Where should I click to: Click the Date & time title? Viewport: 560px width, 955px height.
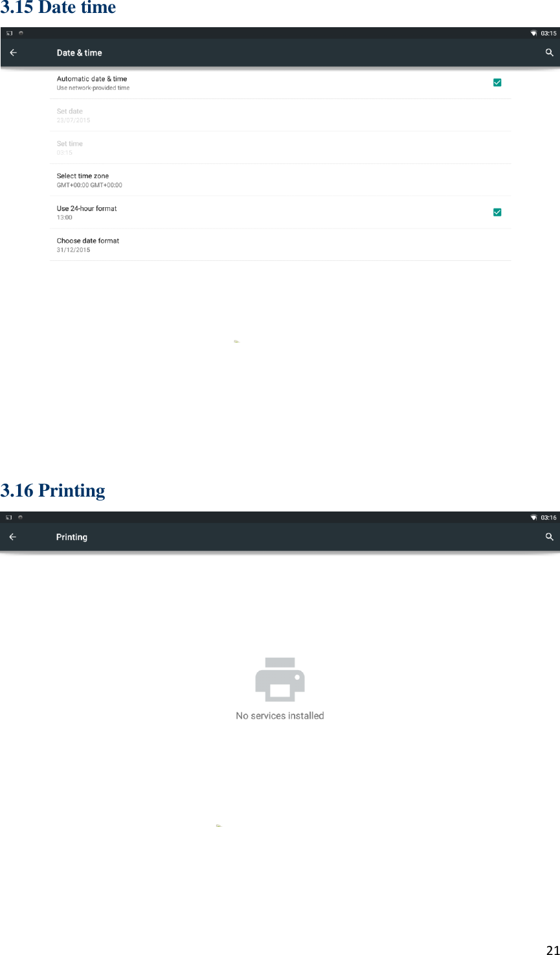[x=79, y=53]
